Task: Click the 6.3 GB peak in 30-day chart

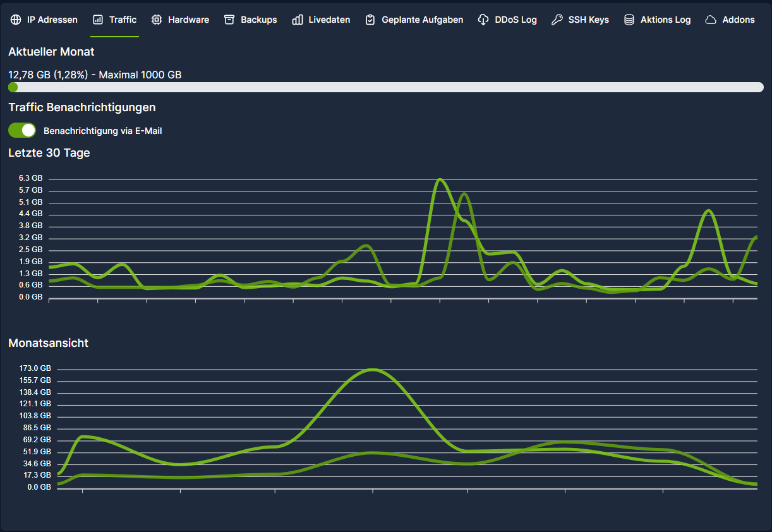Action: click(x=440, y=180)
